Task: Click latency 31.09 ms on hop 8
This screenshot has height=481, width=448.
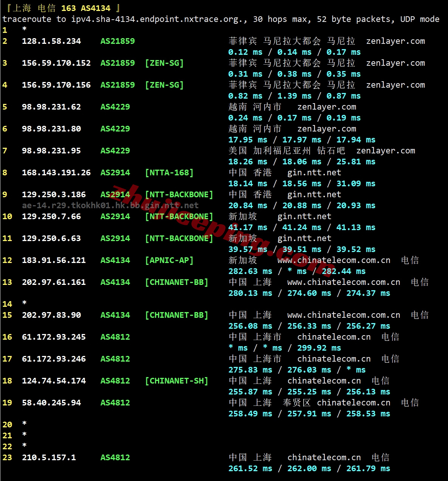Action: click(356, 184)
